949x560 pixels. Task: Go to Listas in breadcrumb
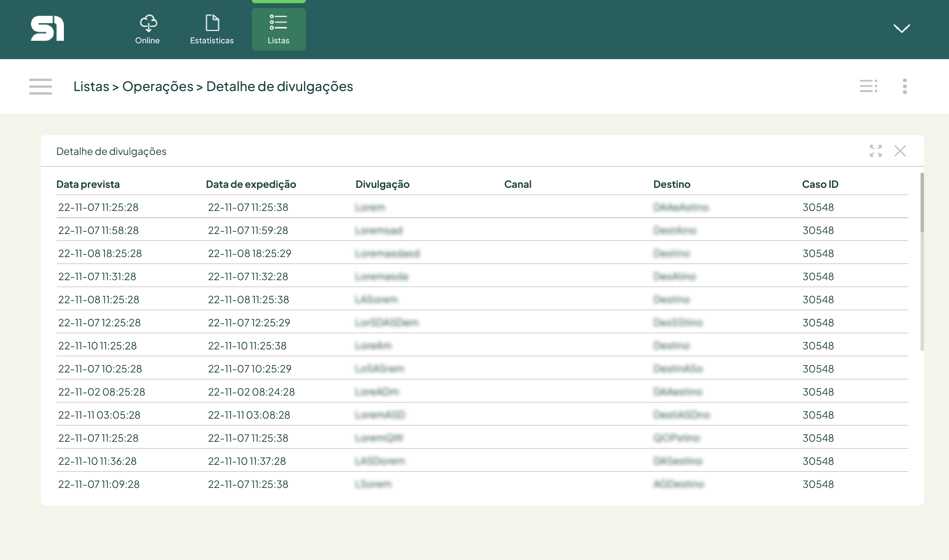click(91, 86)
